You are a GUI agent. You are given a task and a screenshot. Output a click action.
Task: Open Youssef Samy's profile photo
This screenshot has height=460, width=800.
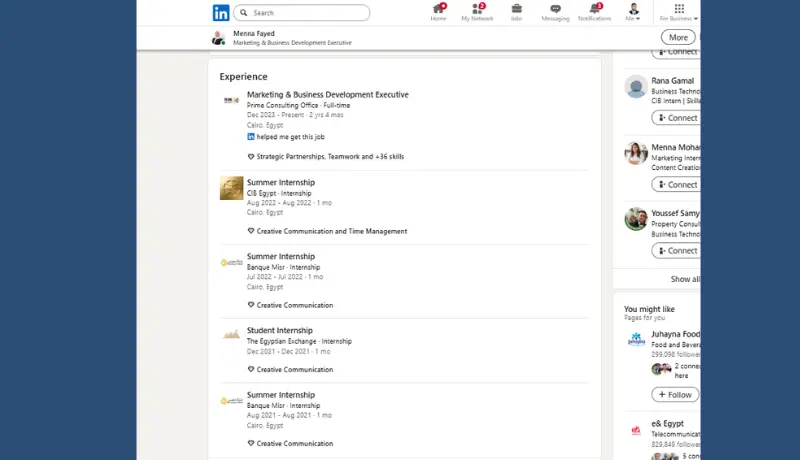[x=636, y=219]
